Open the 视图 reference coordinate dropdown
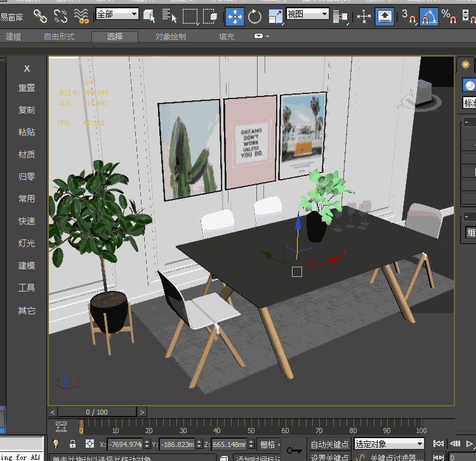This screenshot has width=476, height=461. [x=308, y=13]
